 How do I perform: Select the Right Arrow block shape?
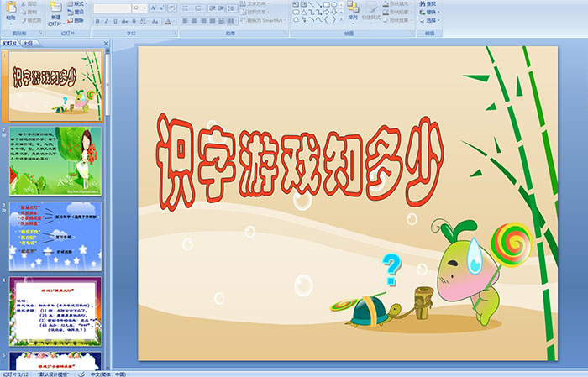coord(326,12)
